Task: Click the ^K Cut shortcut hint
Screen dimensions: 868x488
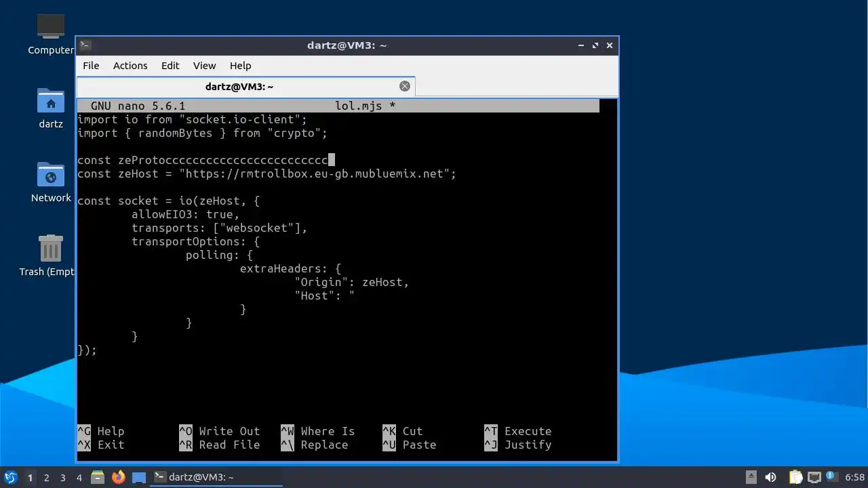Action: (x=402, y=431)
